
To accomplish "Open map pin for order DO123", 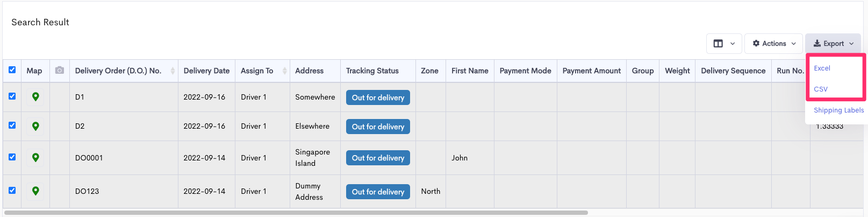I will coord(35,191).
